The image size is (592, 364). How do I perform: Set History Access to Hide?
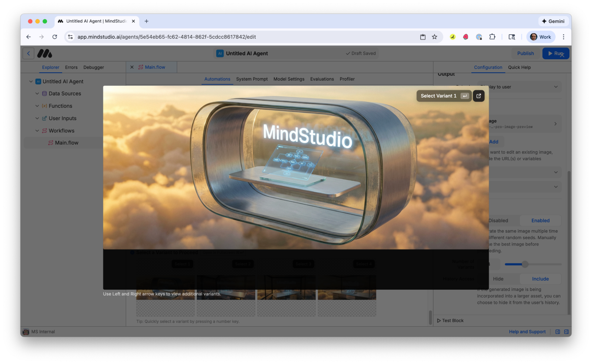498,279
